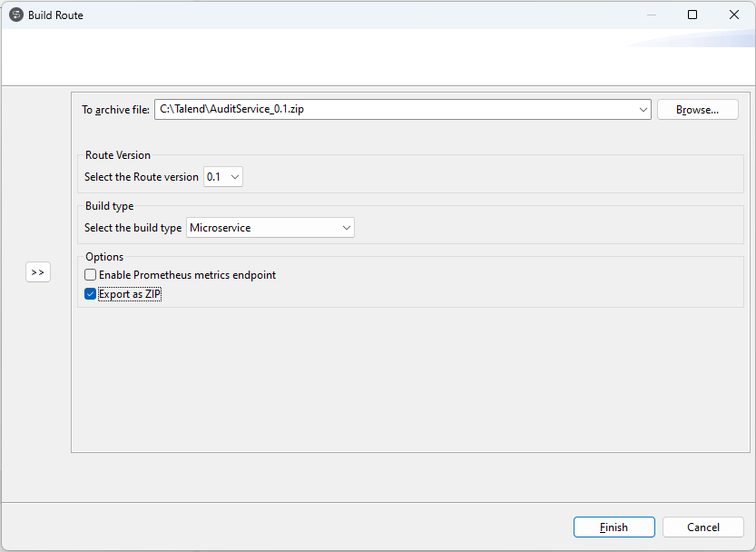Click the "Select the Route version" label
Screen dimensions: 756x552
coord(142,177)
